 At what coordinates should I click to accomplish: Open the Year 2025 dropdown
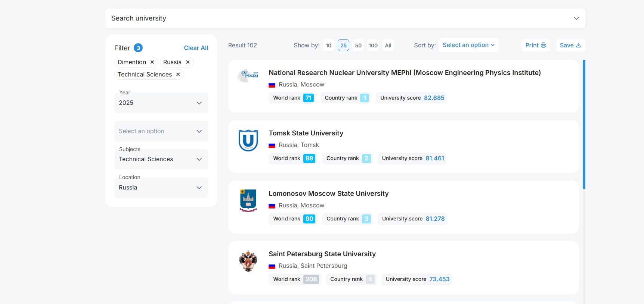(161, 103)
